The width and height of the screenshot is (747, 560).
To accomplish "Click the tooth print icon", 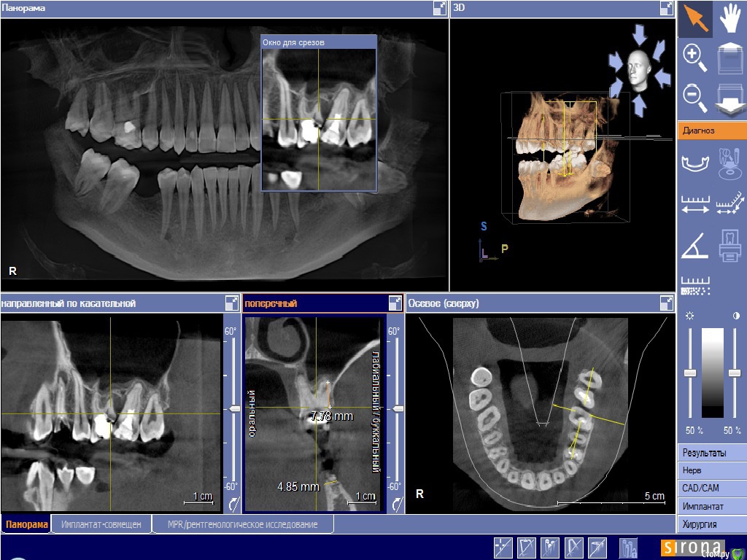I will 729,247.
